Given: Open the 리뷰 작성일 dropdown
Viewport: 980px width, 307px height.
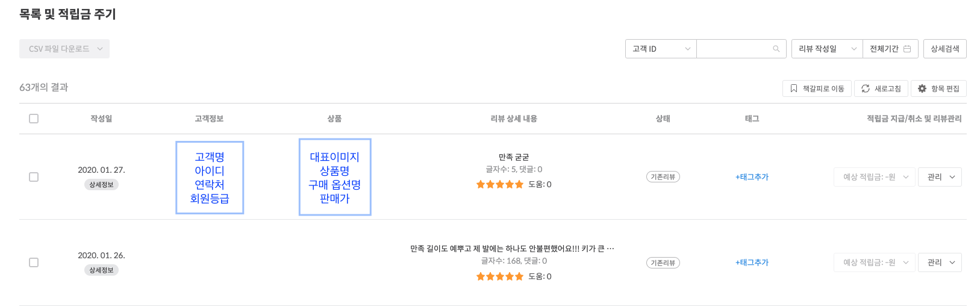Looking at the screenshot, I should 827,49.
